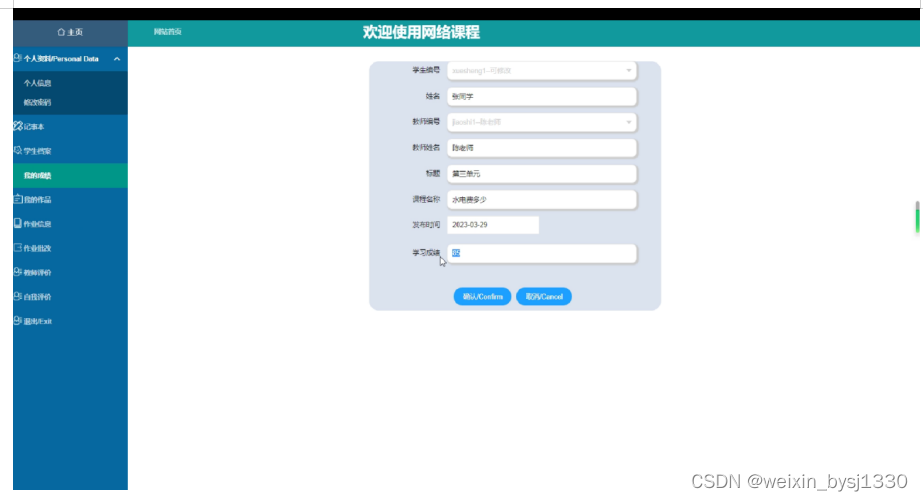Click the 发布时间 date field
Image resolution: width=923 pixels, height=501 pixels.
tap(493, 225)
